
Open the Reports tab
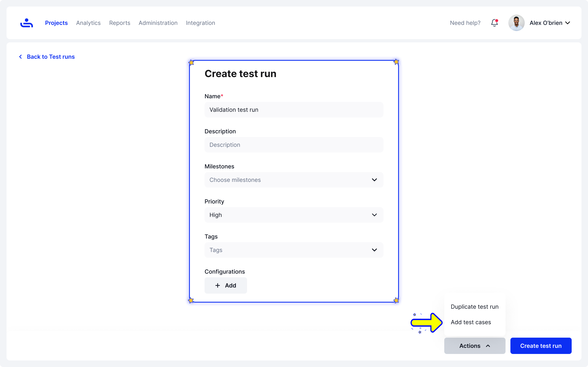[120, 23]
